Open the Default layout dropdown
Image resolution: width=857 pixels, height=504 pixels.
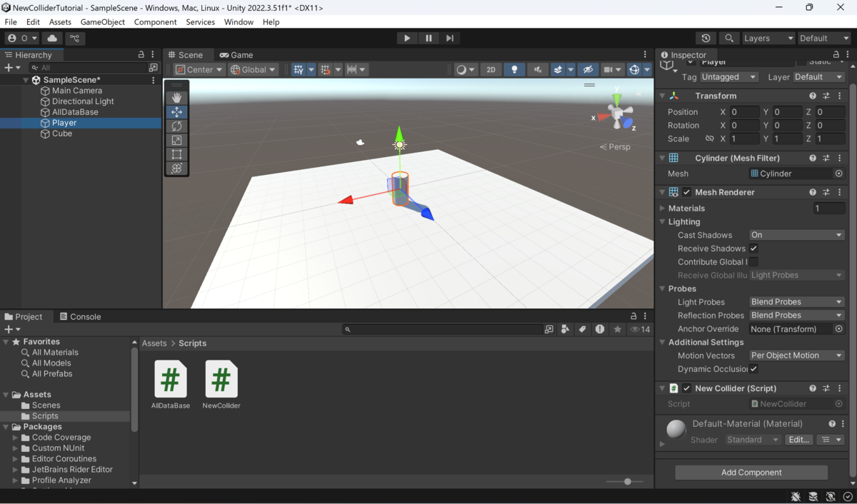click(823, 38)
